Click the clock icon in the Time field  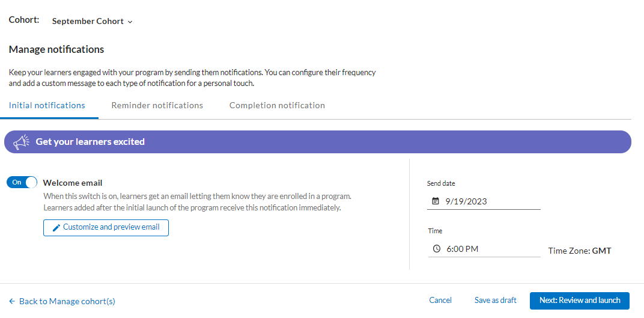point(437,249)
